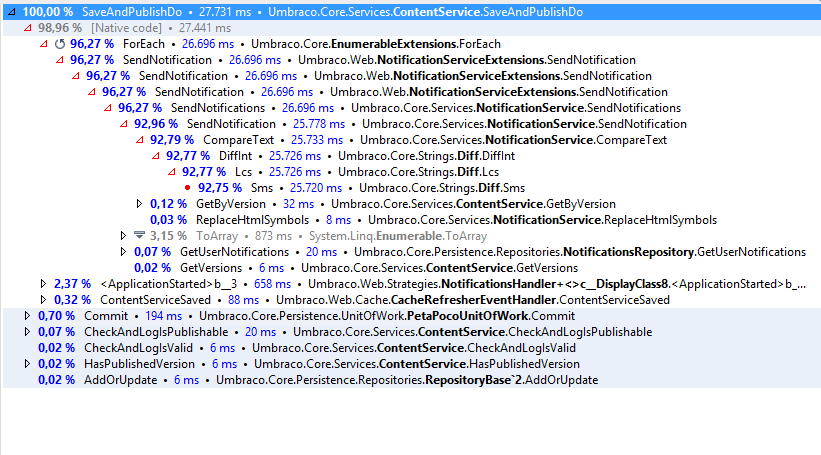Select the AddOrUpdate row
This screenshot has width=821, height=455.
tap(410, 380)
